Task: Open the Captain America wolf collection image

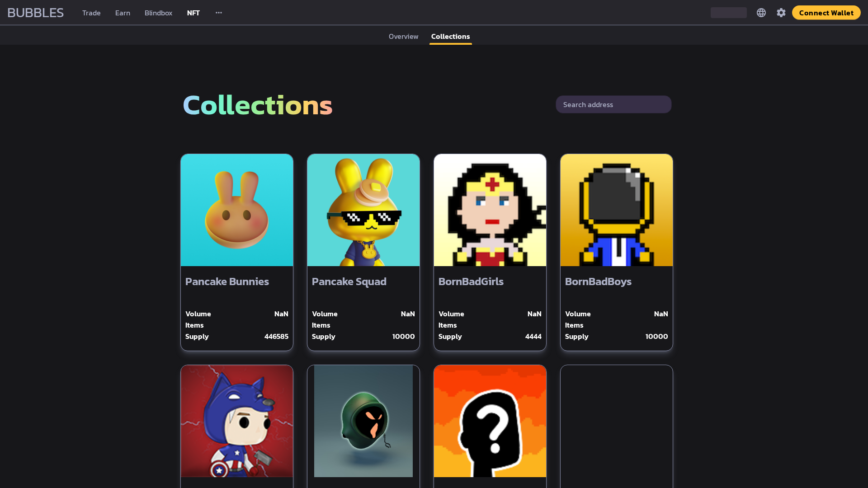Action: pos(237,421)
